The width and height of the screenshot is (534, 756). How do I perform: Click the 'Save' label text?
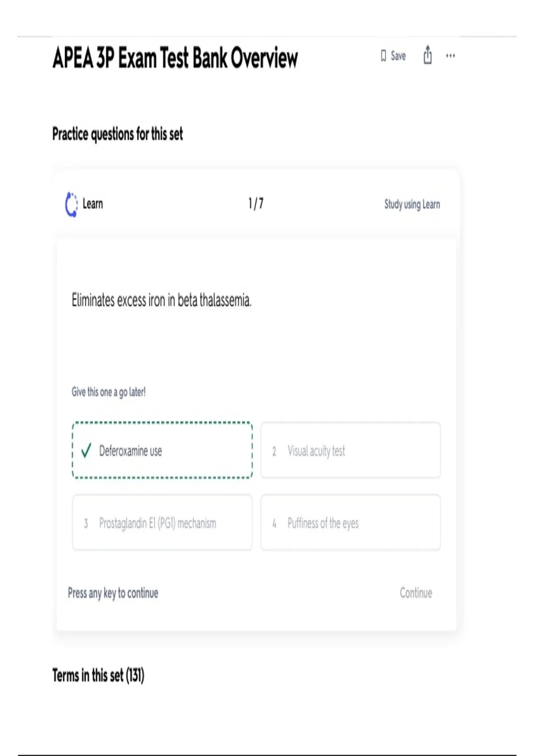[398, 56]
